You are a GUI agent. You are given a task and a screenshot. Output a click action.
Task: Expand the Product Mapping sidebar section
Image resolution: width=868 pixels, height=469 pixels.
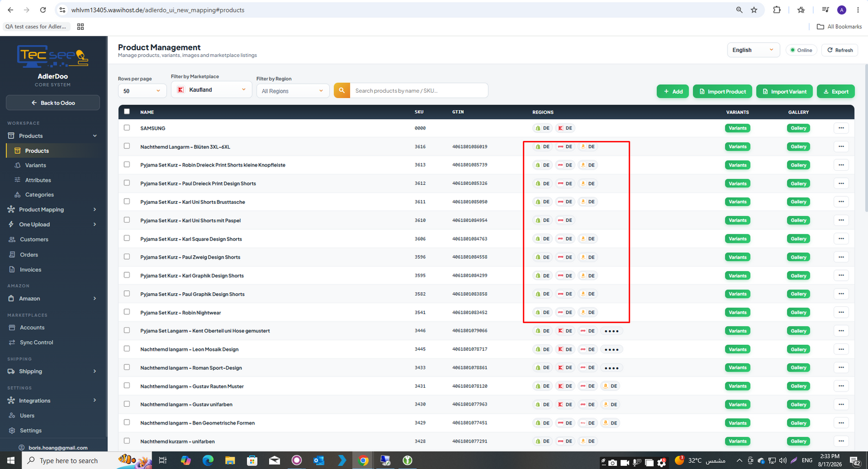coord(53,209)
